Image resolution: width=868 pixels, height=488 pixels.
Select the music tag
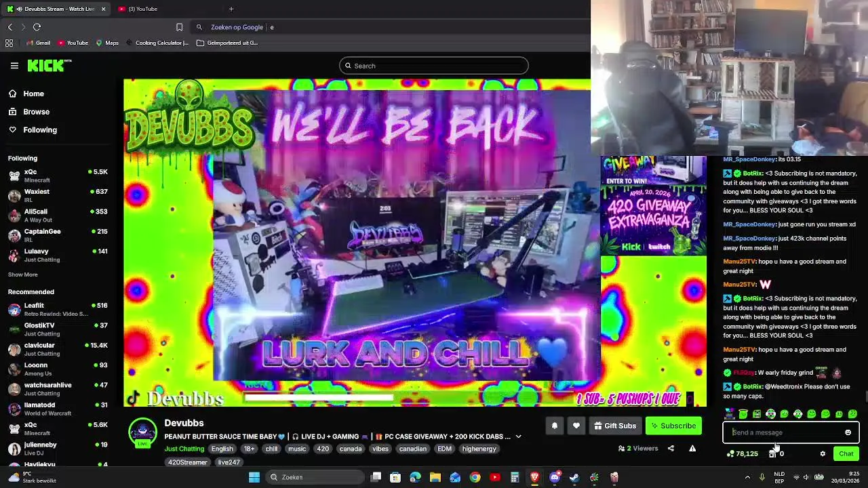click(297, 449)
